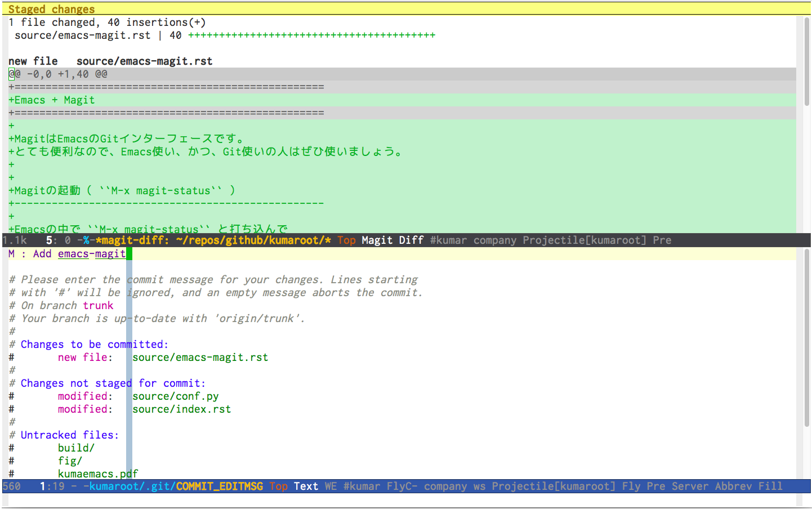The width and height of the screenshot is (812, 509).
Task: Click the upper pane's vertical scrollbar thumb
Action: (806, 62)
